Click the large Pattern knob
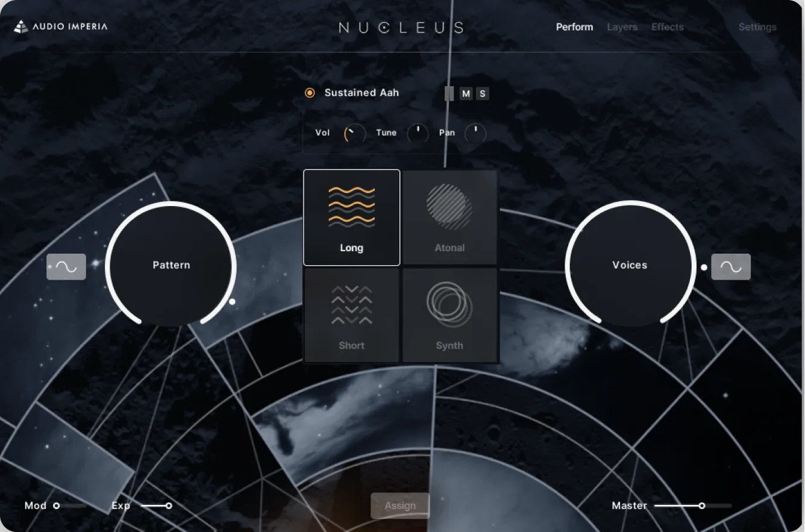This screenshot has width=805, height=532. coord(171,265)
